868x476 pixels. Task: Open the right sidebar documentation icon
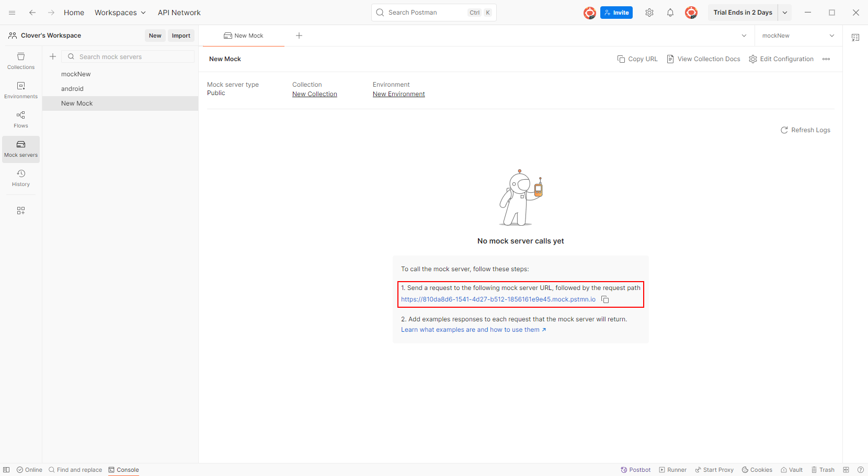[855, 38]
